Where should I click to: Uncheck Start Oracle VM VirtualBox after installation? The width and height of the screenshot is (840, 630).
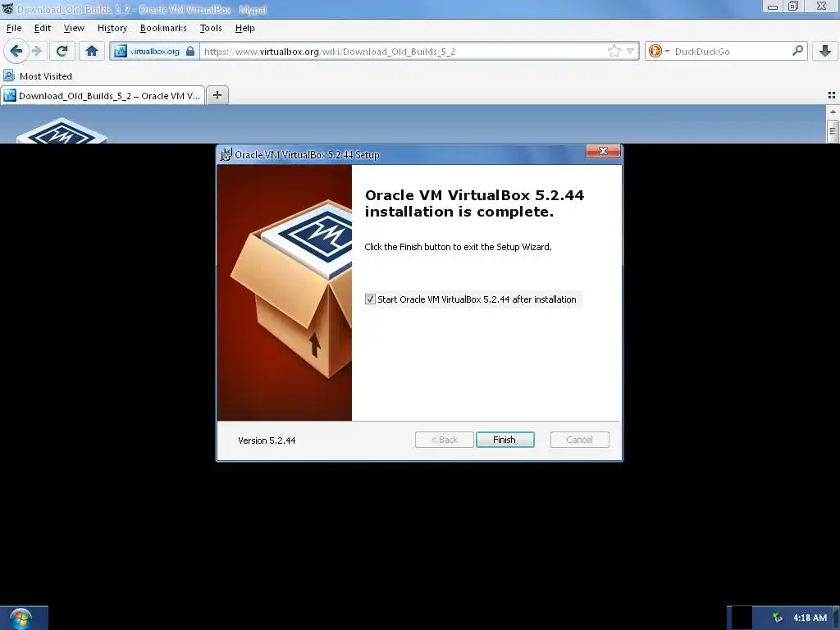pyautogui.click(x=370, y=299)
